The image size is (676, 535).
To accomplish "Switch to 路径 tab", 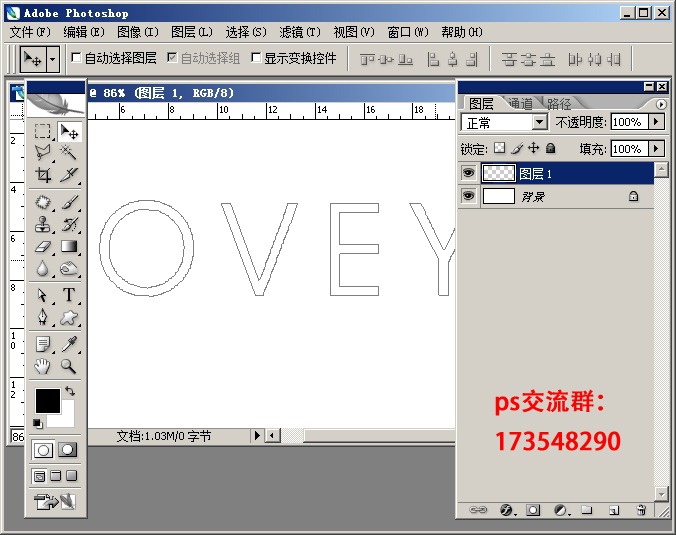I will click(559, 103).
